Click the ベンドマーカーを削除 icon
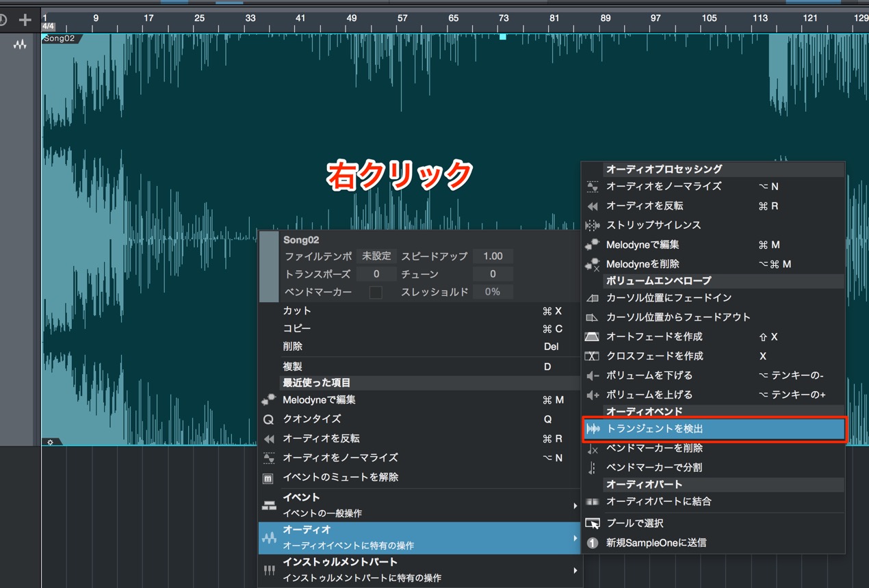 [593, 449]
